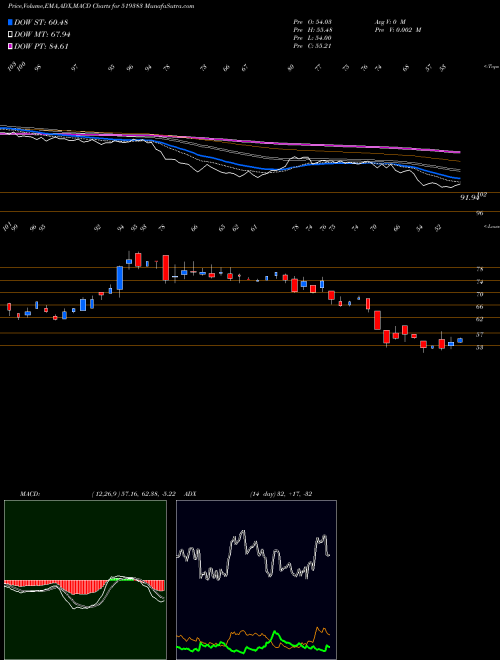This screenshot has width=500, height=660.
Task: Click the chart title mentioning MunafaSutra.com
Action: (101, 7)
